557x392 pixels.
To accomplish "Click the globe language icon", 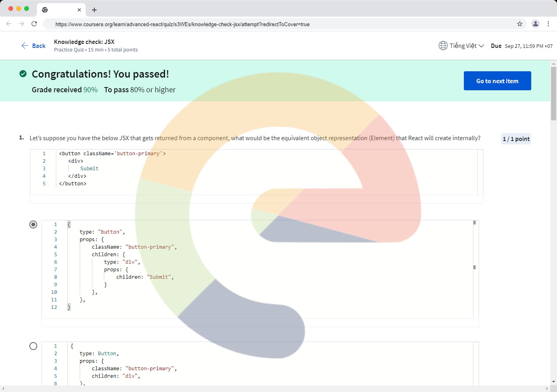I will [443, 46].
